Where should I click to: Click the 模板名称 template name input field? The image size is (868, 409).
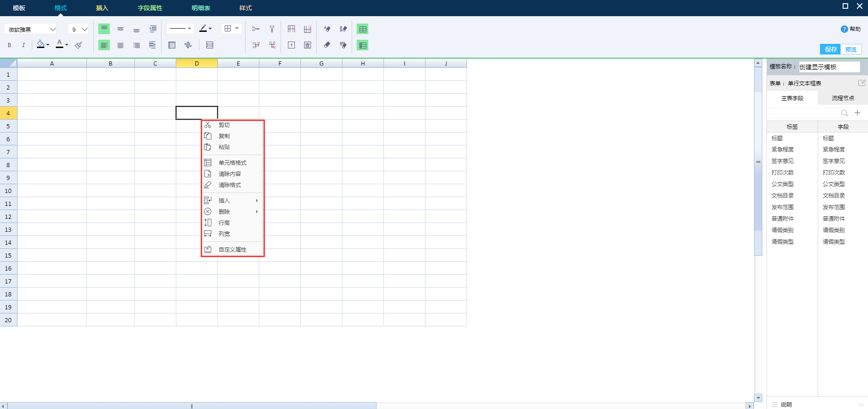pyautogui.click(x=829, y=67)
